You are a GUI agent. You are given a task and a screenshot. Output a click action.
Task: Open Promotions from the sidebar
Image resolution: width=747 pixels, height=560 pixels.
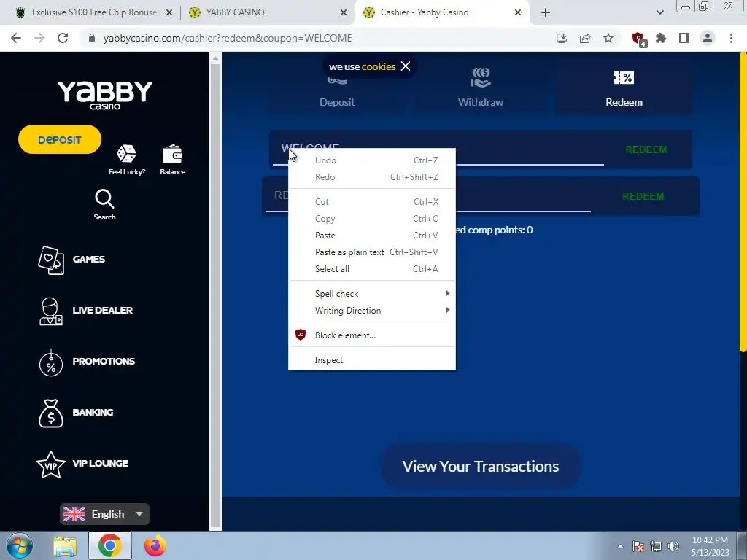(x=86, y=362)
